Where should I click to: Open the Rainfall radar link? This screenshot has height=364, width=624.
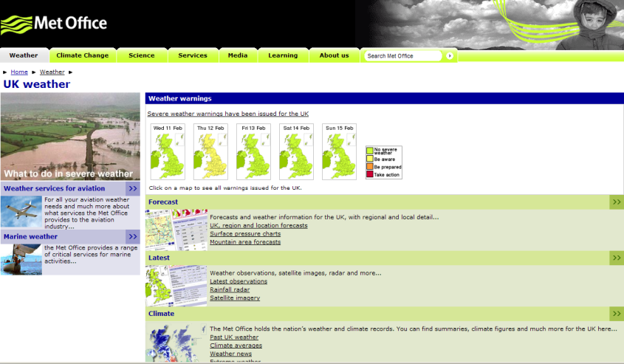[230, 289]
